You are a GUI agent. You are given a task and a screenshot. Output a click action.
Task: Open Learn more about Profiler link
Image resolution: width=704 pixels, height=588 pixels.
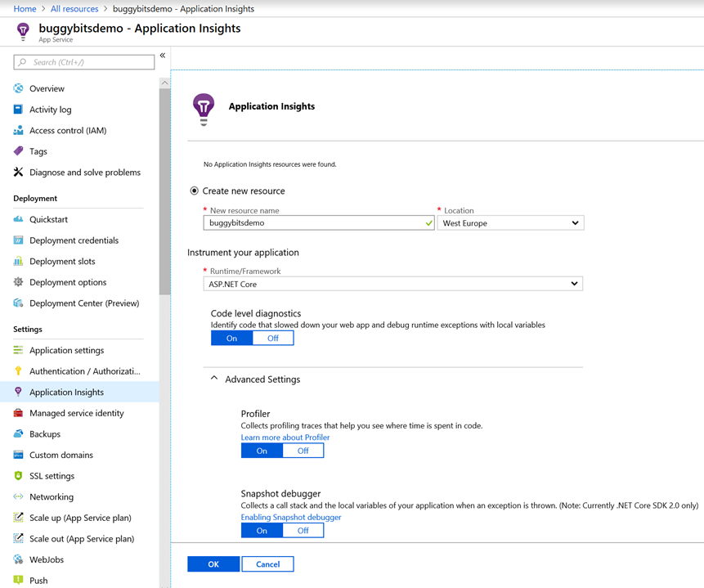click(285, 437)
